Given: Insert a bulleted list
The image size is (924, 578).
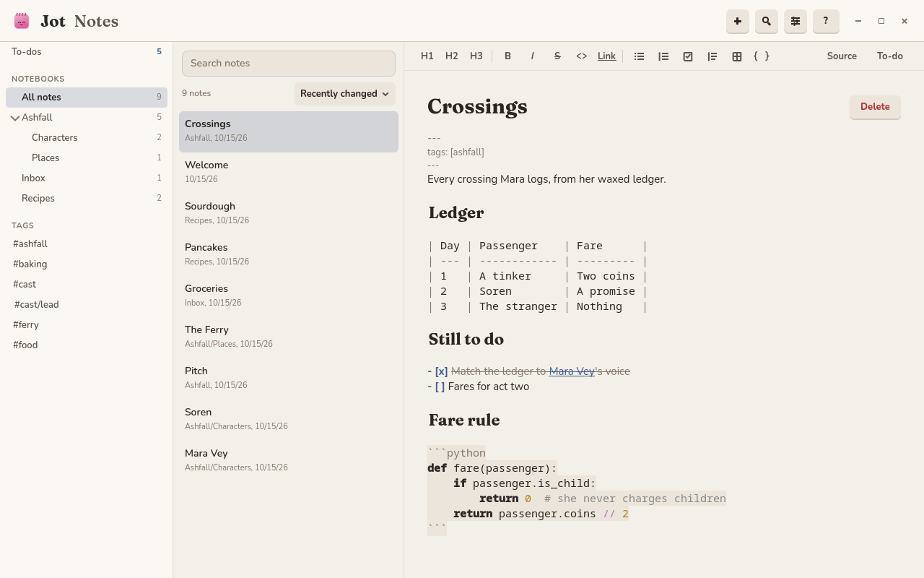Looking at the screenshot, I should tap(639, 56).
